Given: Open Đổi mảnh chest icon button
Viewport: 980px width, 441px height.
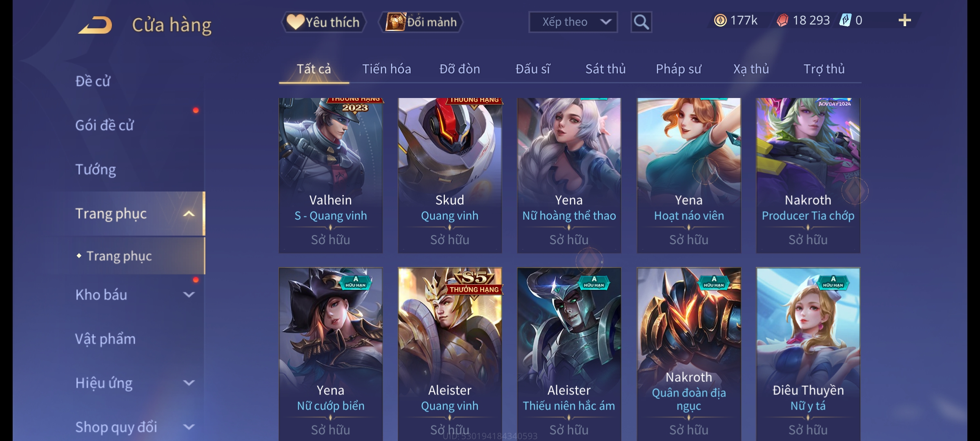Looking at the screenshot, I should click(x=421, y=22).
